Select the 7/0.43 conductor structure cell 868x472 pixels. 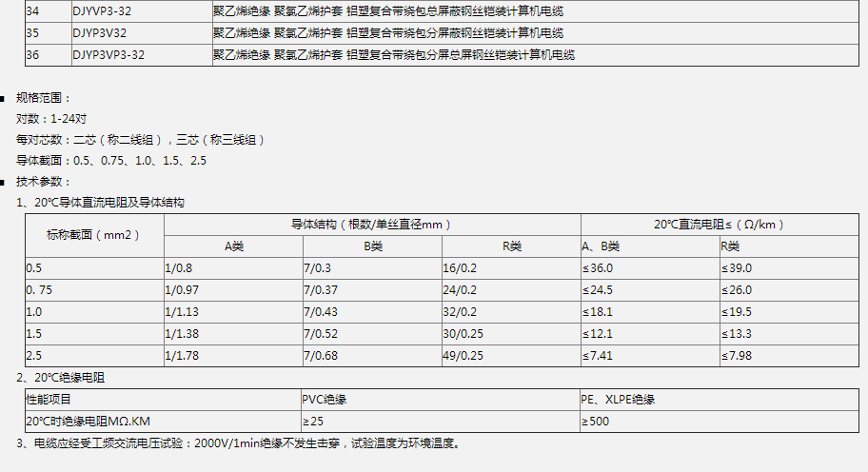point(321,312)
